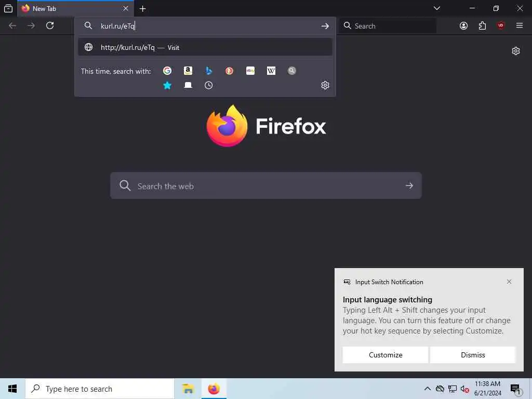This screenshot has height=399, width=532.
Task: Search this time with Wikipedia
Action: pyautogui.click(x=271, y=71)
